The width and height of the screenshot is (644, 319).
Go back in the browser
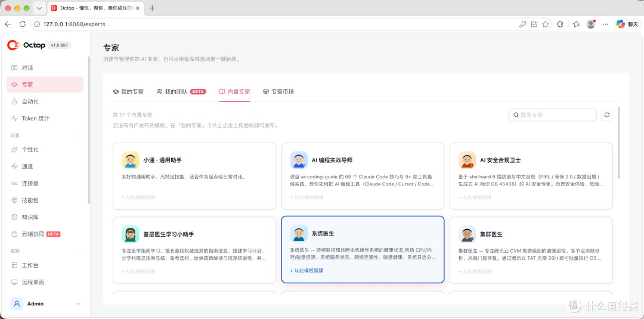[8, 24]
